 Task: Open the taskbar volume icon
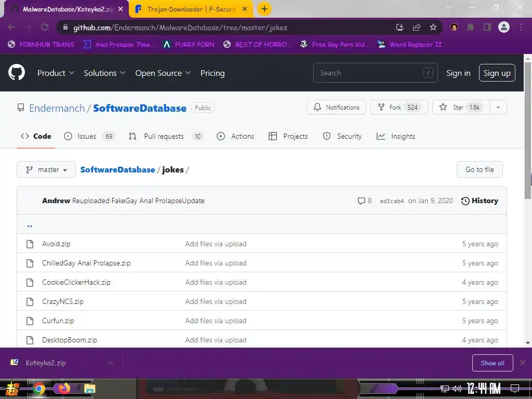[457, 389]
